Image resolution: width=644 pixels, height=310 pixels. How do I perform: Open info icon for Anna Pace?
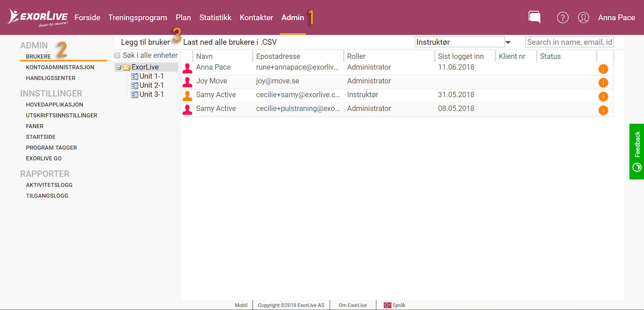[x=603, y=69]
